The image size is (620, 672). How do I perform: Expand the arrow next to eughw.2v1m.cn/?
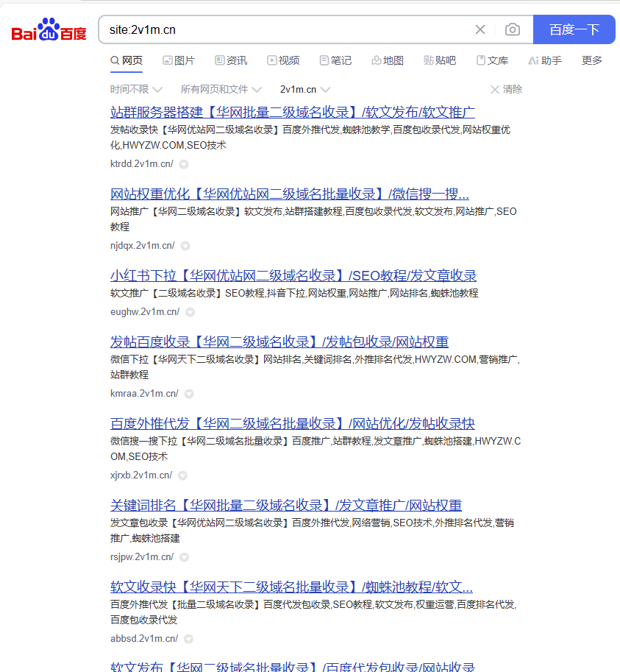(190, 312)
